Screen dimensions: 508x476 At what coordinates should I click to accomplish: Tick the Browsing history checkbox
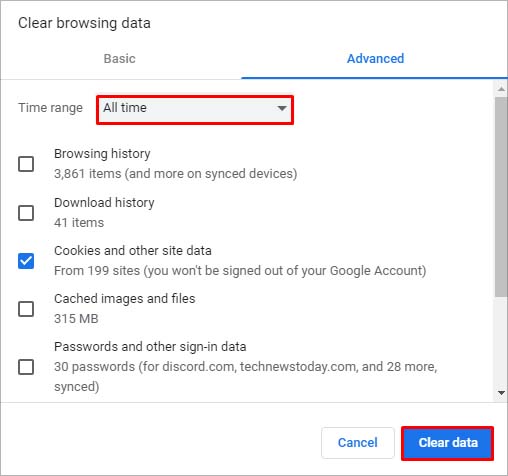tap(26, 164)
